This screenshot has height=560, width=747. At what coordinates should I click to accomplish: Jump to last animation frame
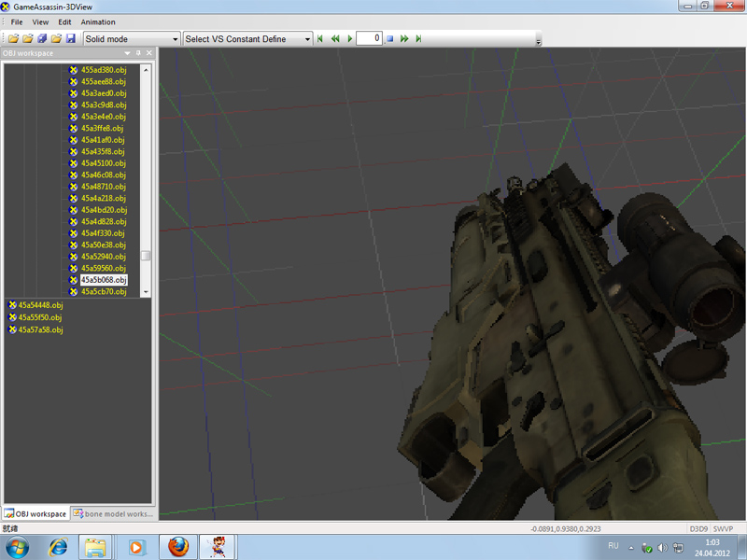418,39
